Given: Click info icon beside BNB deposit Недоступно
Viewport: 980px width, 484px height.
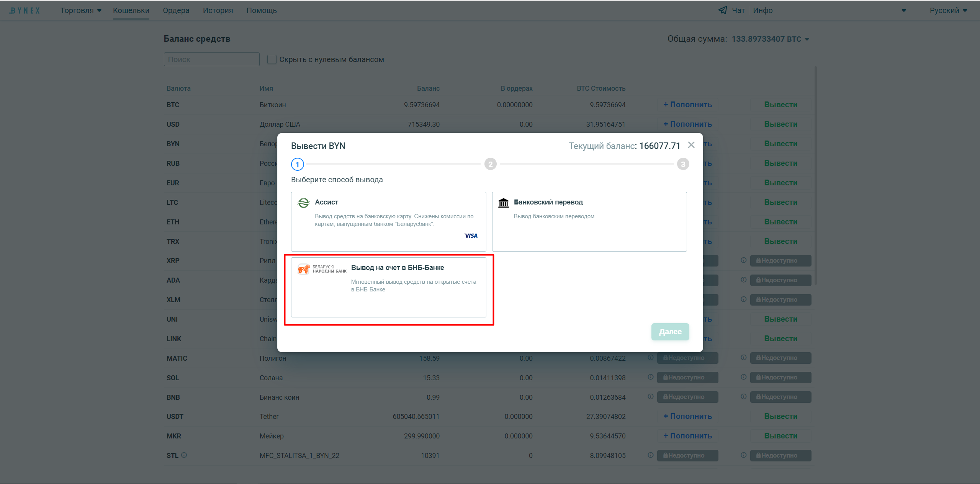Looking at the screenshot, I should coord(650,396).
